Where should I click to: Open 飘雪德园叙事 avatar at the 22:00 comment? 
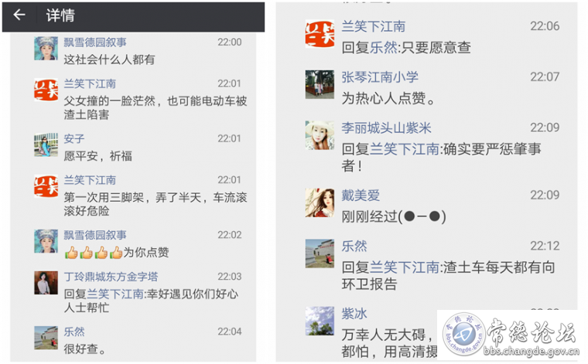(46, 49)
